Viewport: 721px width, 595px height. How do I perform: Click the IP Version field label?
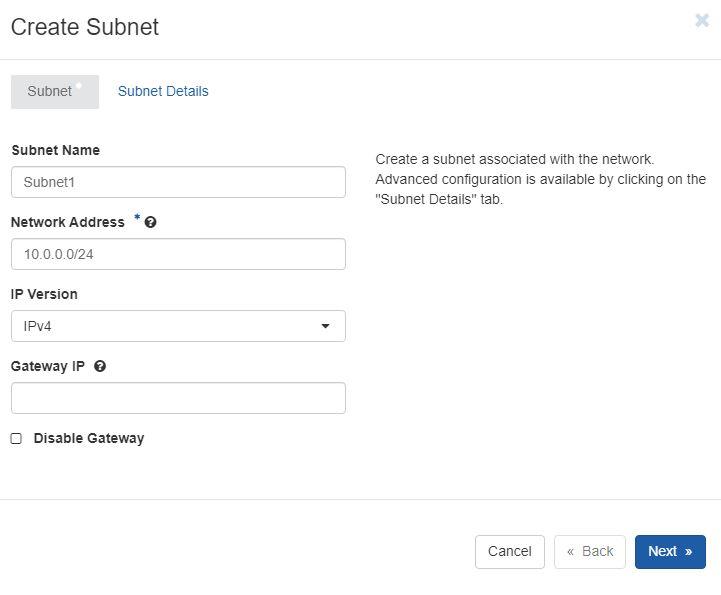click(44, 294)
